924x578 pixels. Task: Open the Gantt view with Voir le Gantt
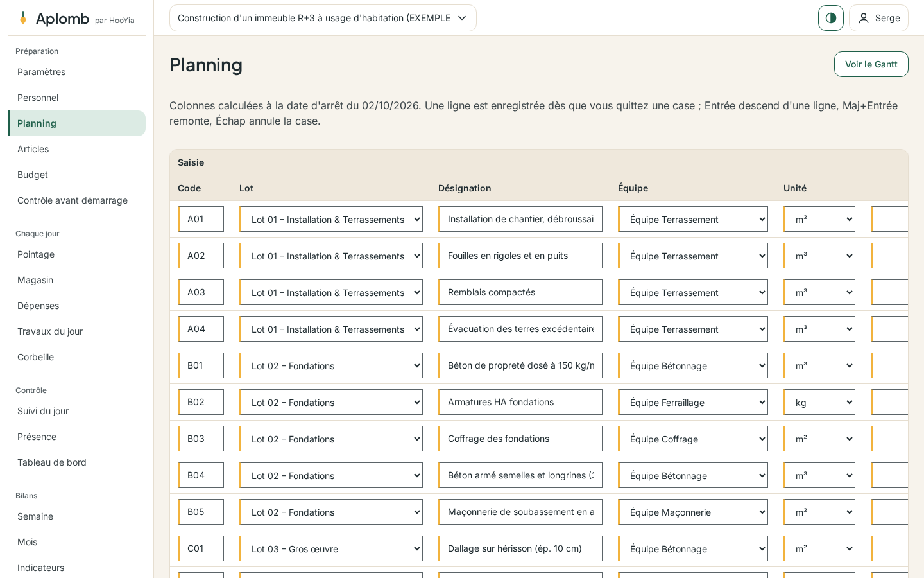point(871,64)
